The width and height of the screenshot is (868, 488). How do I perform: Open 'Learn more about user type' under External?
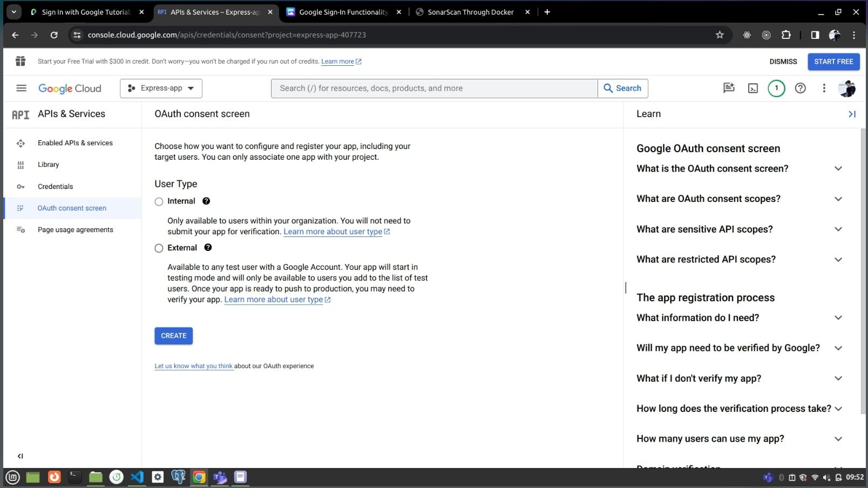(x=277, y=300)
